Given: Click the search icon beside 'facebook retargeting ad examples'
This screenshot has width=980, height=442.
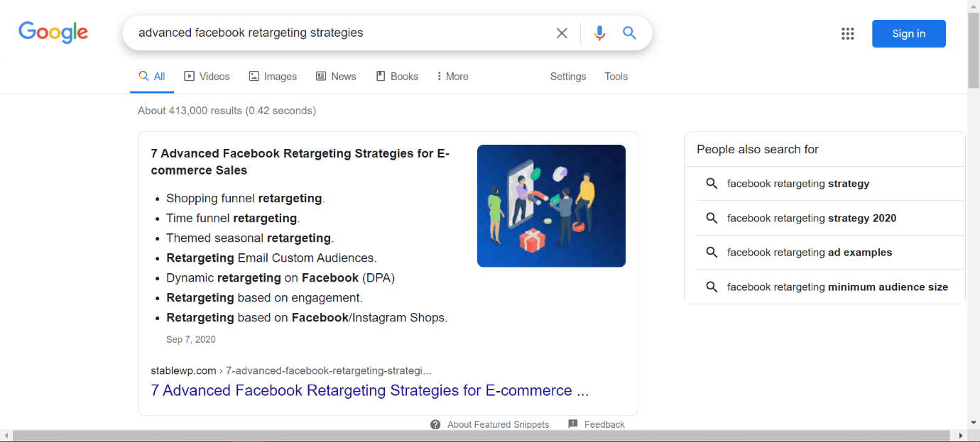Looking at the screenshot, I should point(712,253).
